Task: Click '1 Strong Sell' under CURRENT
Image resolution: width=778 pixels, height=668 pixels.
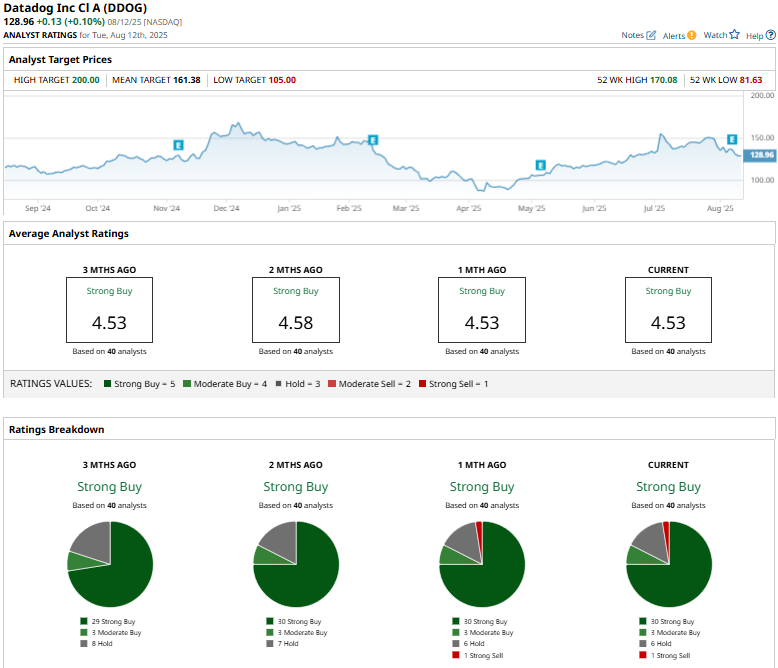Action: point(665,656)
